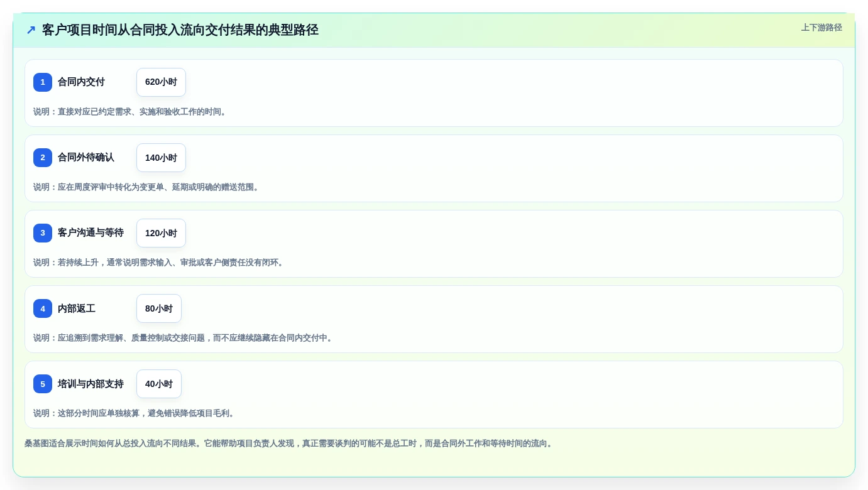The image size is (868, 490).
Task: Select step badge 1 for 合同内交付
Action: [x=43, y=82]
